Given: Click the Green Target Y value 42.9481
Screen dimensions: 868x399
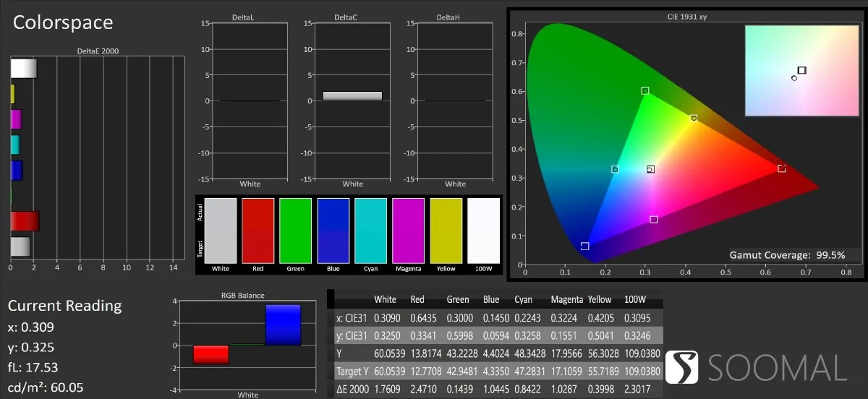Looking at the screenshot, I should [461, 372].
